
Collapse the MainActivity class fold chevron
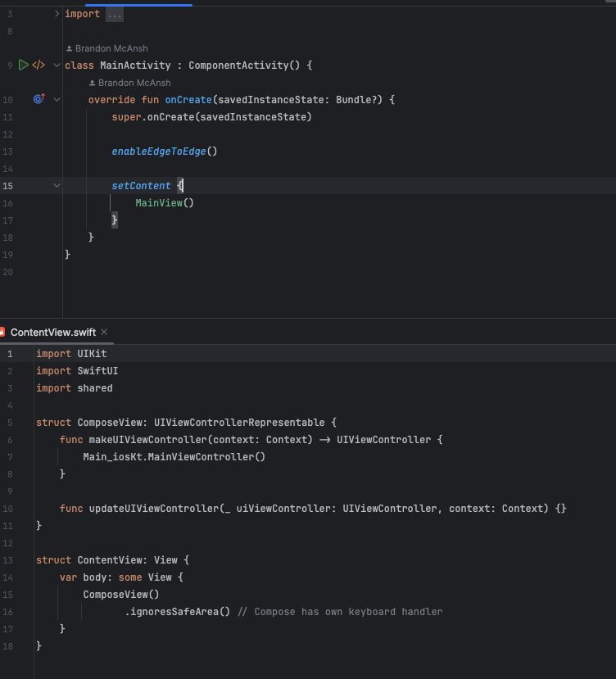point(57,66)
